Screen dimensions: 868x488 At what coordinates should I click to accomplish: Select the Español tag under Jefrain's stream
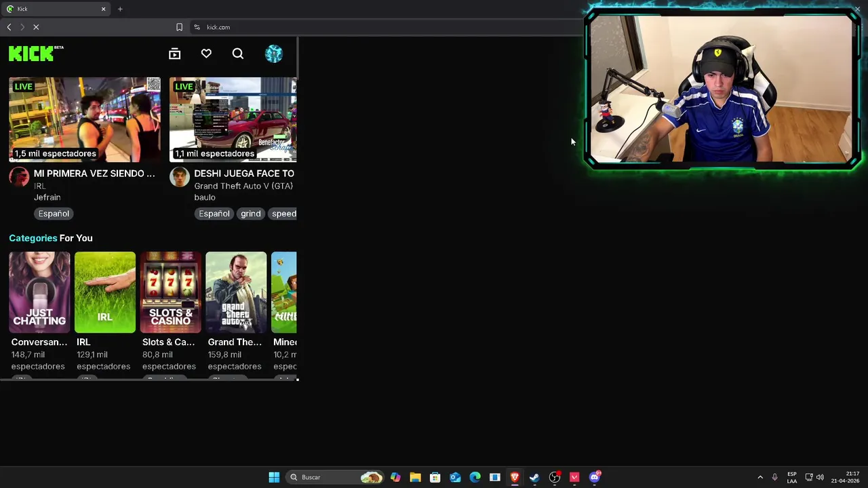[x=54, y=213]
